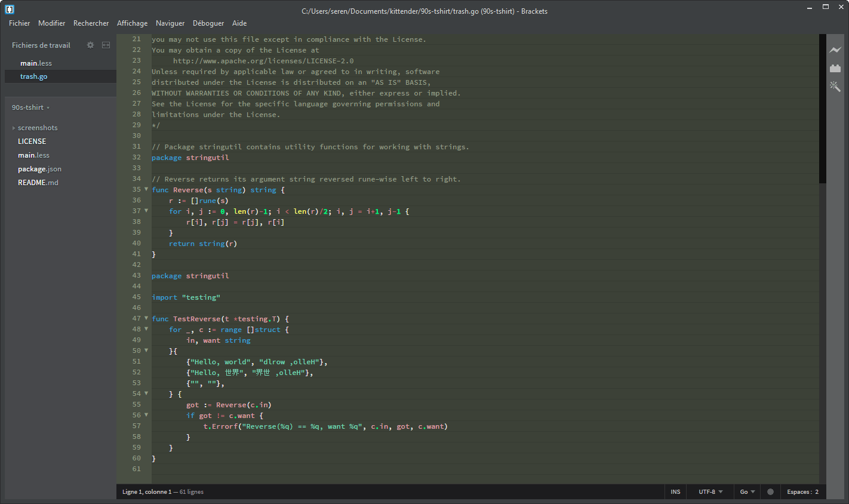The image size is (849, 504).
Task: Open main.less in project tree
Action: click(x=33, y=155)
